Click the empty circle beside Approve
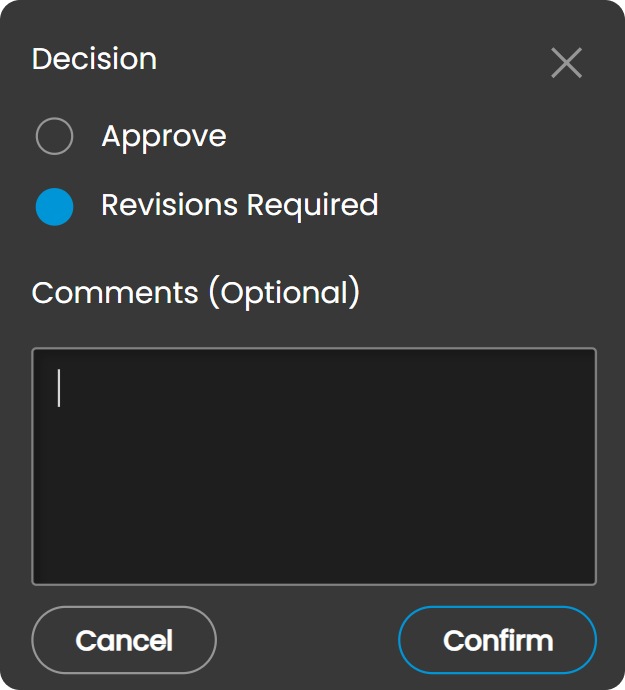The width and height of the screenshot is (625, 690). pyautogui.click(x=54, y=137)
